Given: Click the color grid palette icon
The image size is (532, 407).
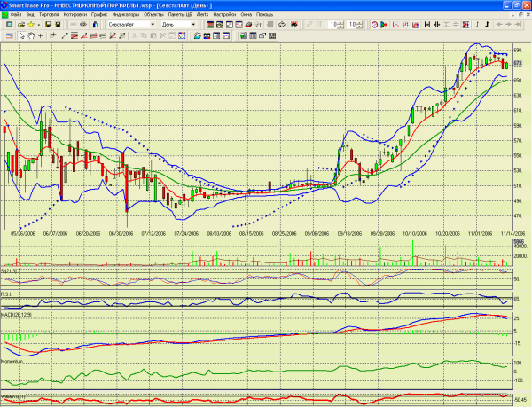Looking at the screenshot, I should (272, 35).
